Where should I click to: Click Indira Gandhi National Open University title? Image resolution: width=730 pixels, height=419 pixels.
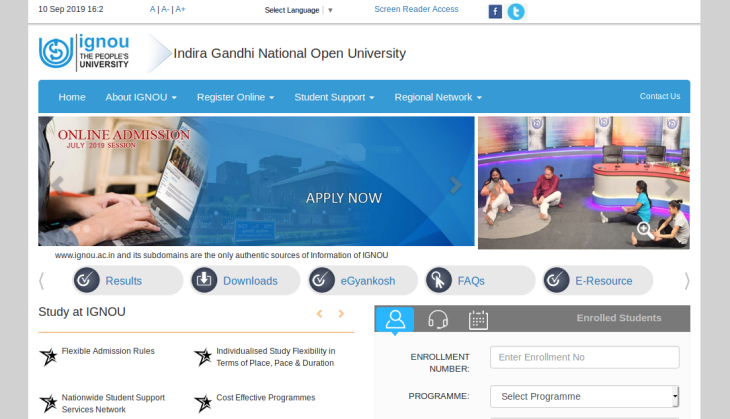(x=290, y=54)
